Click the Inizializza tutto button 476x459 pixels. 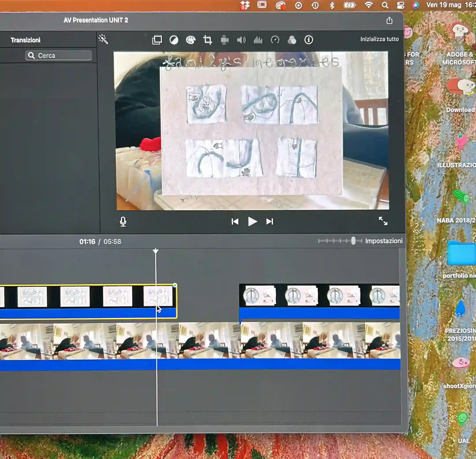(x=379, y=39)
